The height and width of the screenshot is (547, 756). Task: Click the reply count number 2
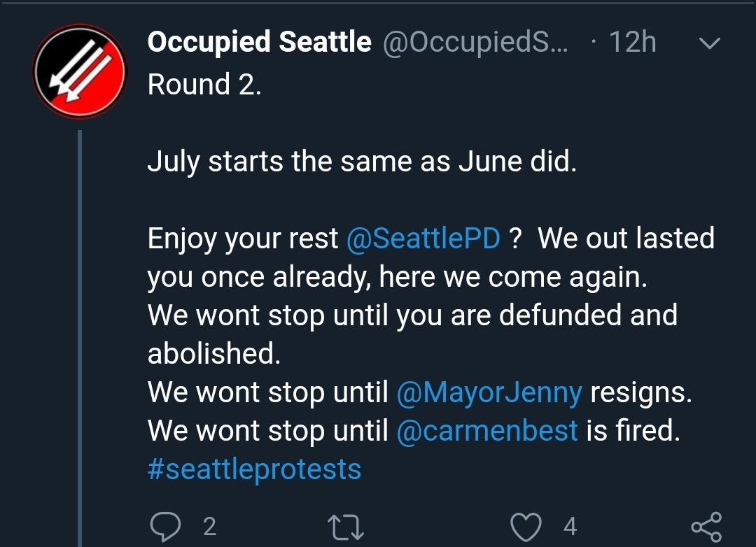click(x=209, y=526)
